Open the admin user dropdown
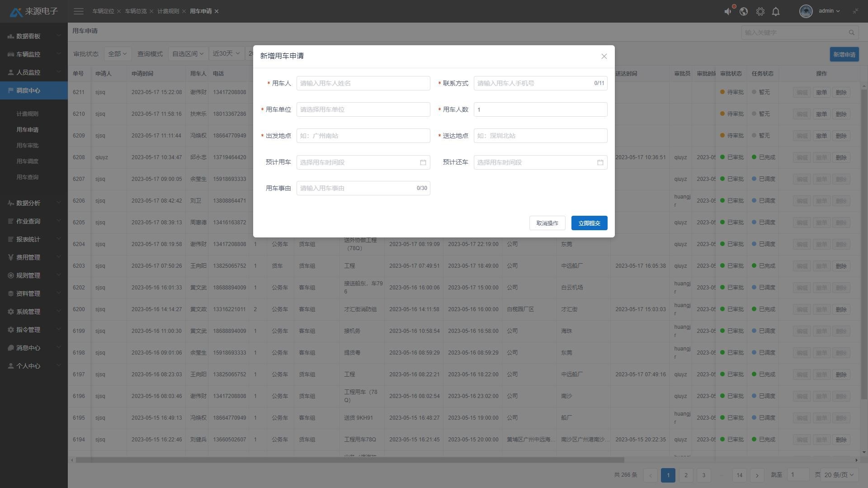The width and height of the screenshot is (868, 488). point(829,11)
